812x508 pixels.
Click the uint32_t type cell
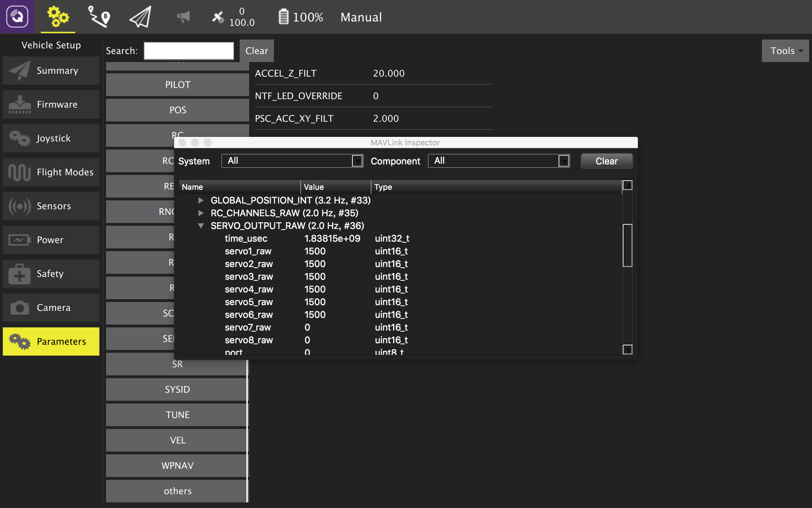point(392,238)
